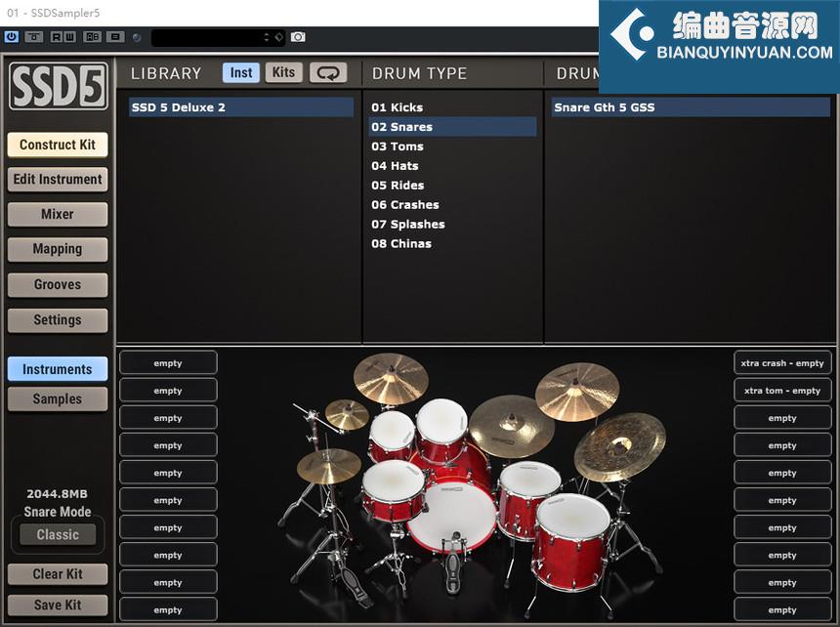Switch to the Mixer page
Screen dimensions: 840x627
[x=58, y=214]
